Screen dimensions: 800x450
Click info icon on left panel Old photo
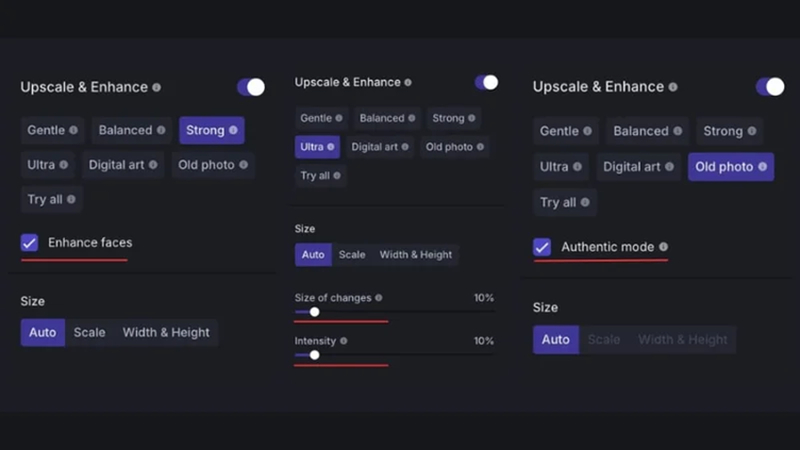point(243,165)
